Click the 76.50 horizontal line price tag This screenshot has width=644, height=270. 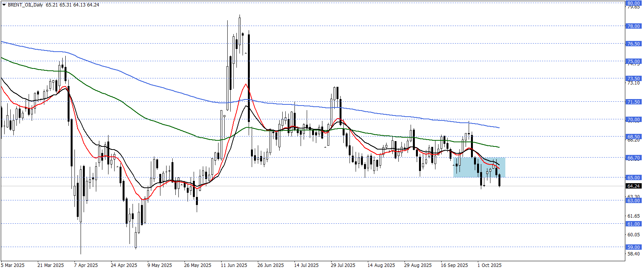[633, 44]
